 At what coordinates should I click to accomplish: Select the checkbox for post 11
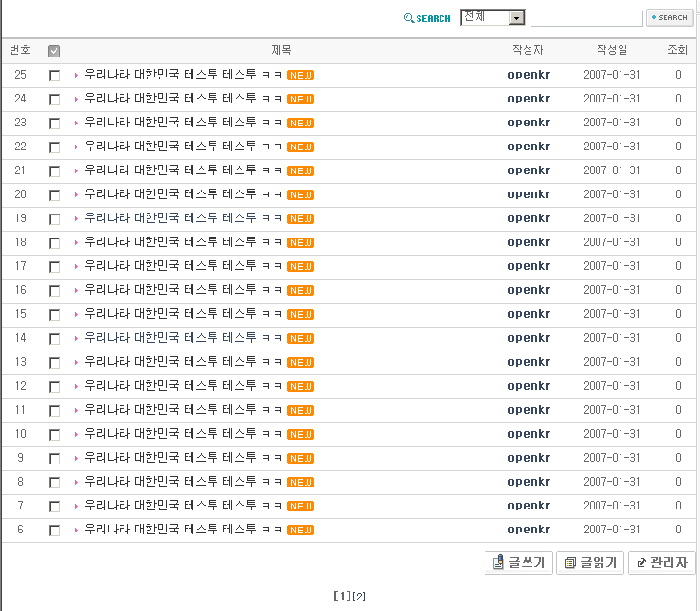(55, 411)
